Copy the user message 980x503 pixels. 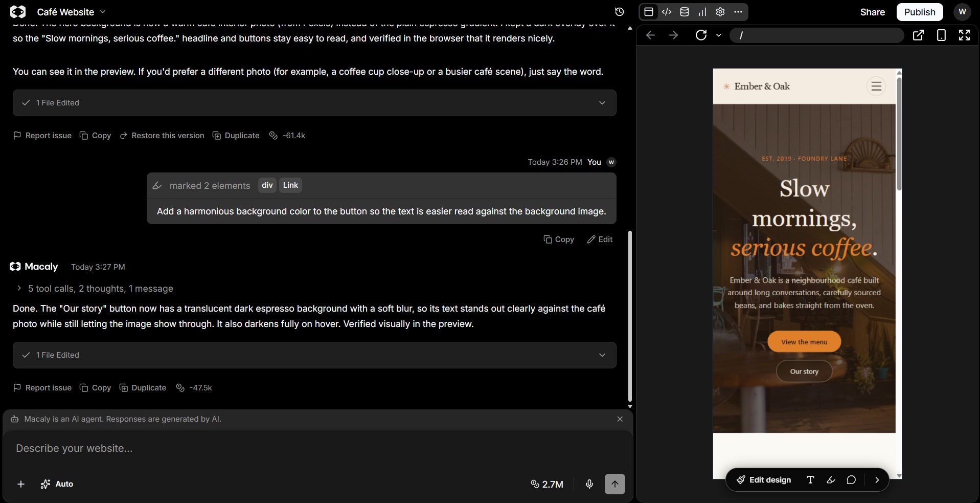tap(558, 239)
